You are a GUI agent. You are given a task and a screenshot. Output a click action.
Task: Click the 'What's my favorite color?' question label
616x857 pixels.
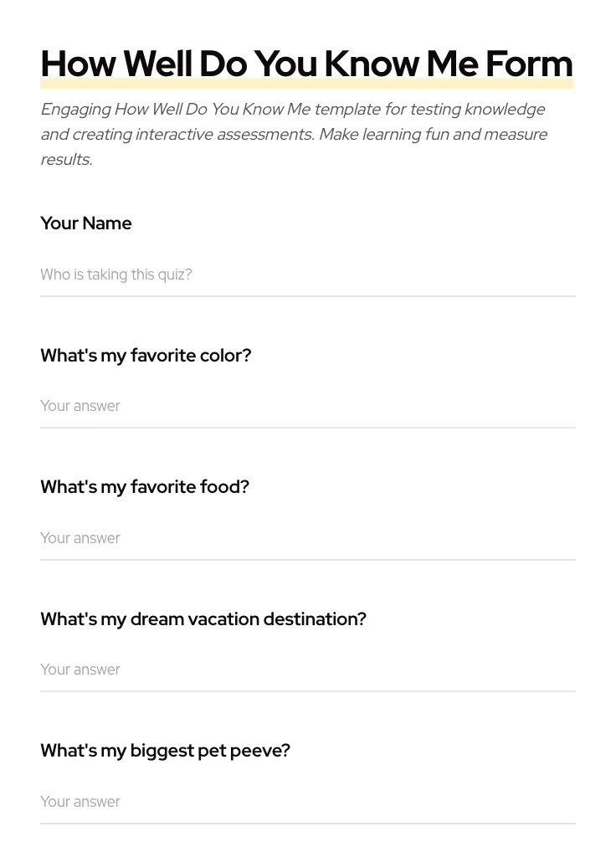click(x=146, y=355)
